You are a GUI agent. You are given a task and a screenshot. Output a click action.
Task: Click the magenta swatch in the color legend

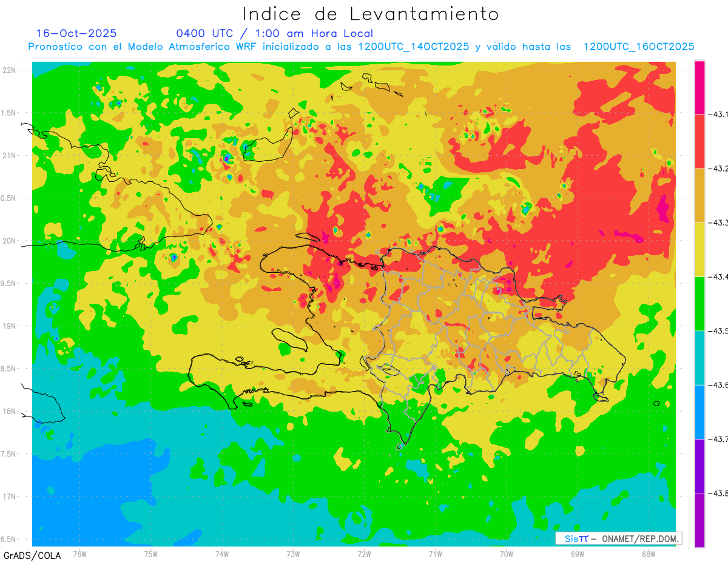699,87
